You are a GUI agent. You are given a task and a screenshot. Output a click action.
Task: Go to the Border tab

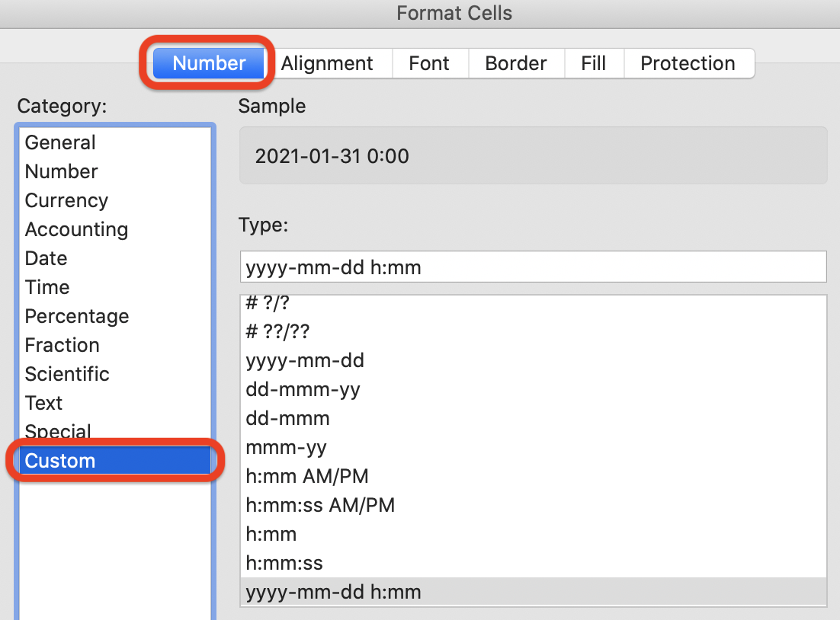[516, 63]
